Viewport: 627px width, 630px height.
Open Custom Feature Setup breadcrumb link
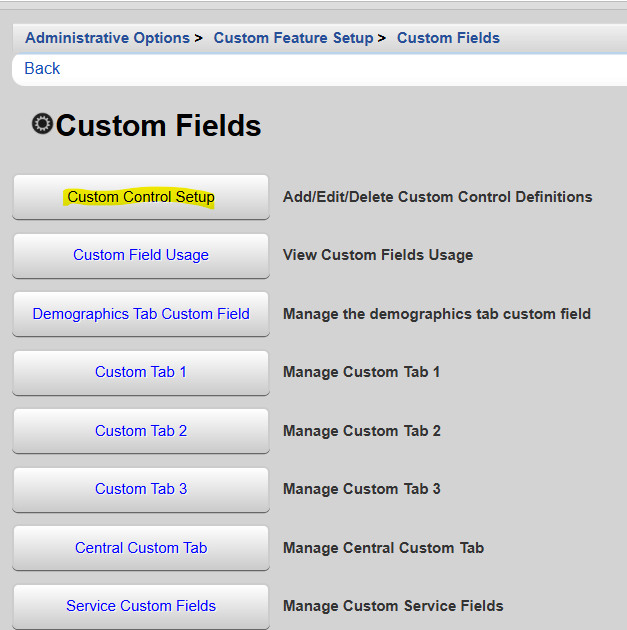click(293, 38)
